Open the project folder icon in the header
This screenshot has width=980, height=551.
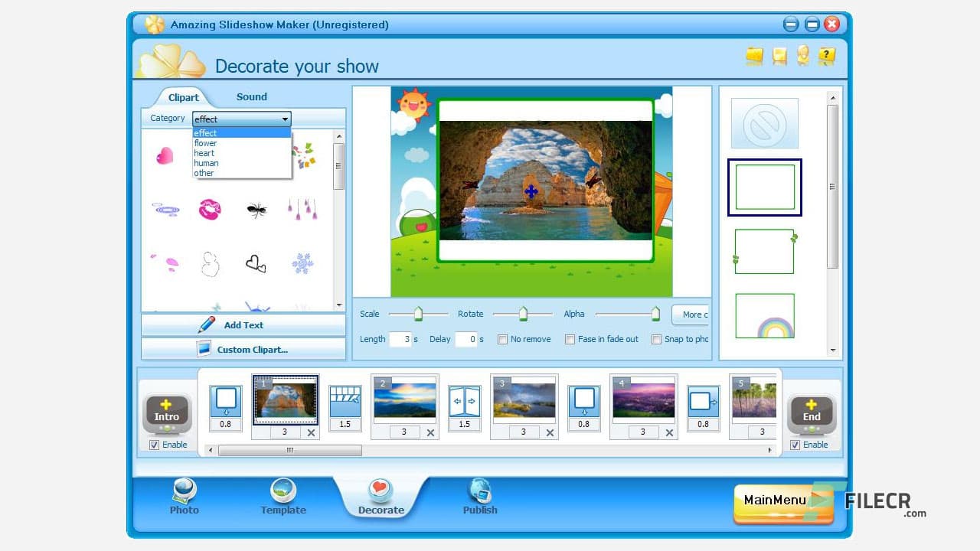point(753,56)
